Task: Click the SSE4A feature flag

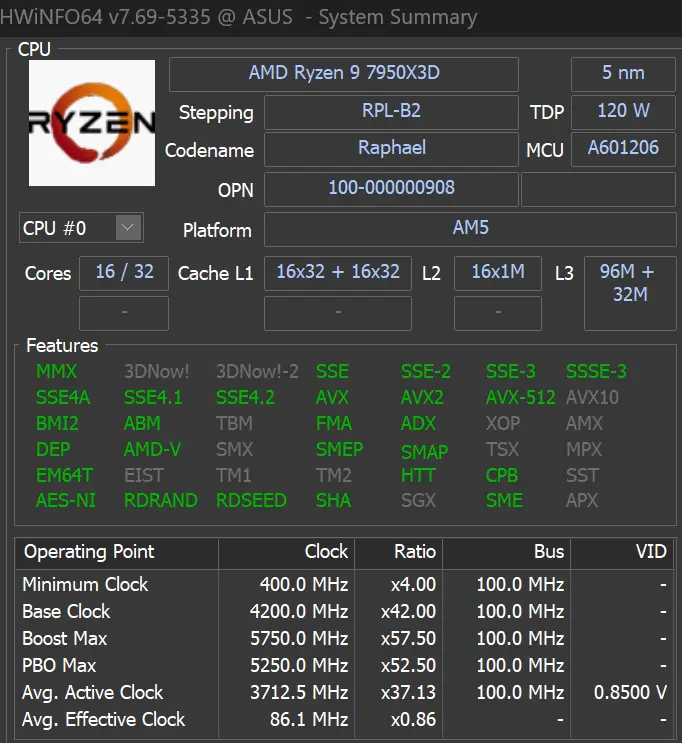Action: (63, 398)
